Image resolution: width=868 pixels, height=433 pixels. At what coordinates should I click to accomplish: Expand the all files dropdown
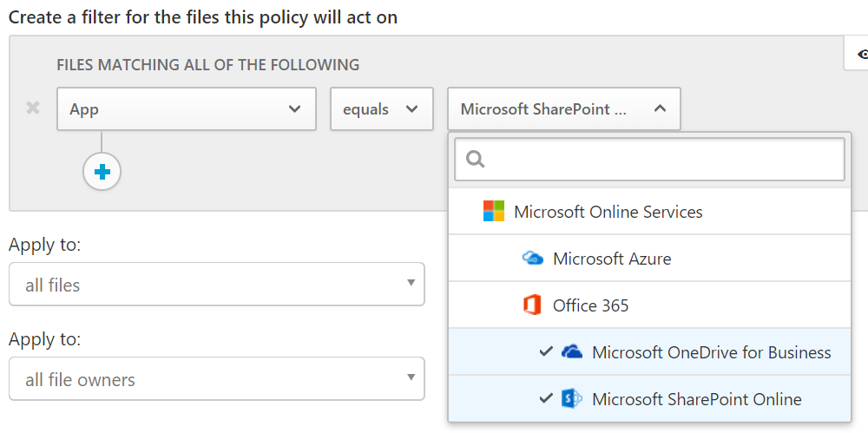216,285
